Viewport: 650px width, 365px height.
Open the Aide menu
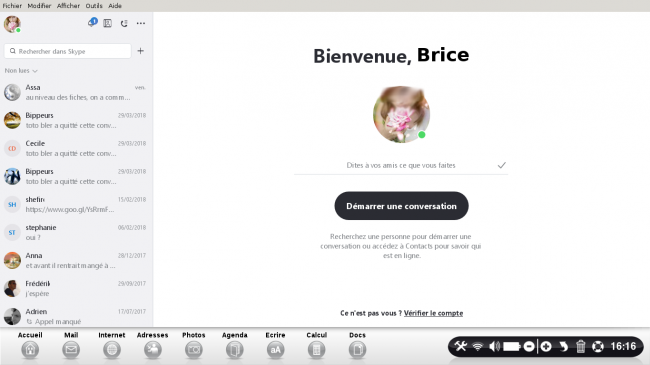[115, 6]
